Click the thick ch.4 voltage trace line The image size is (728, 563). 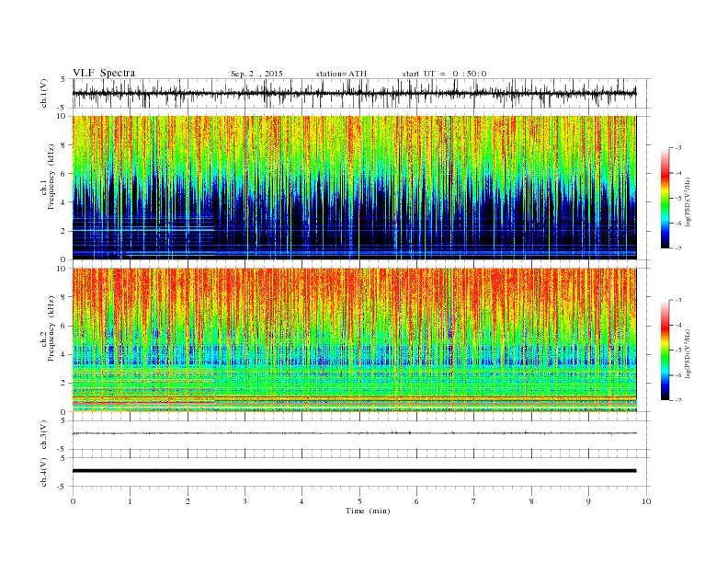355,471
